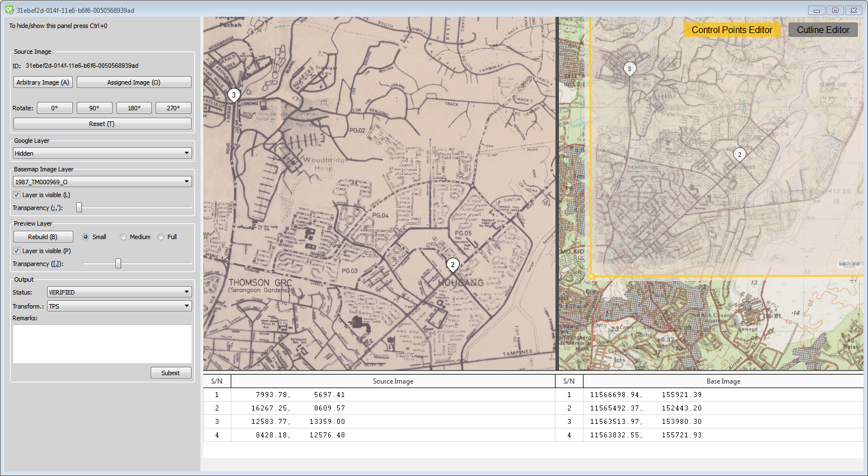Select control point marker 2 on source image
868x476 pixels.
click(452, 264)
